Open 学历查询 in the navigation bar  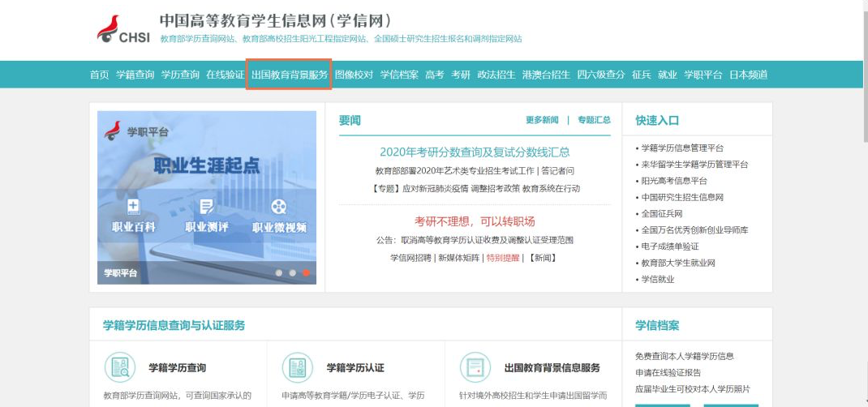pyautogui.click(x=180, y=75)
